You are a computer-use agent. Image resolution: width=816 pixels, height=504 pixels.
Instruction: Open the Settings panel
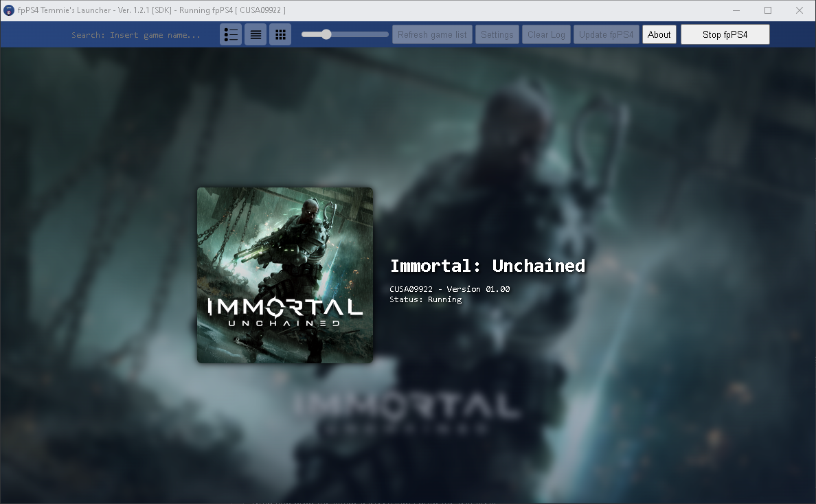tap(497, 34)
